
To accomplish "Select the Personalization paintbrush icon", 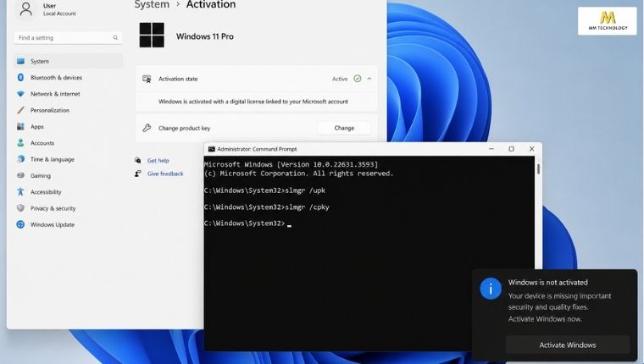I will point(20,110).
